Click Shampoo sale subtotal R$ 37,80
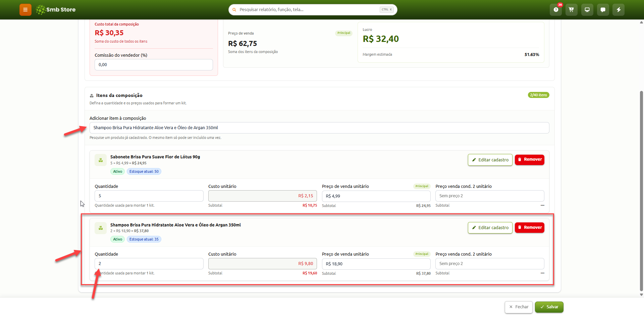Image resolution: width=644 pixels, height=317 pixels. (x=423, y=274)
